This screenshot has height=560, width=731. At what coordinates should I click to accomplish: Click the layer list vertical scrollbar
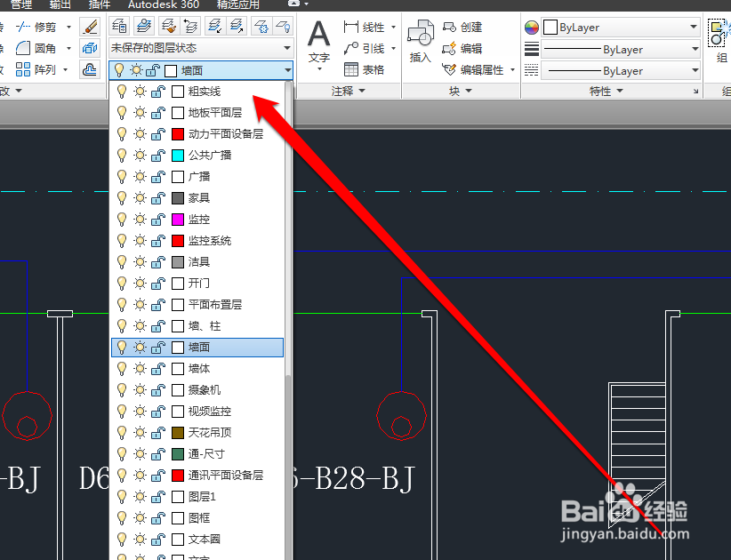tap(288, 321)
